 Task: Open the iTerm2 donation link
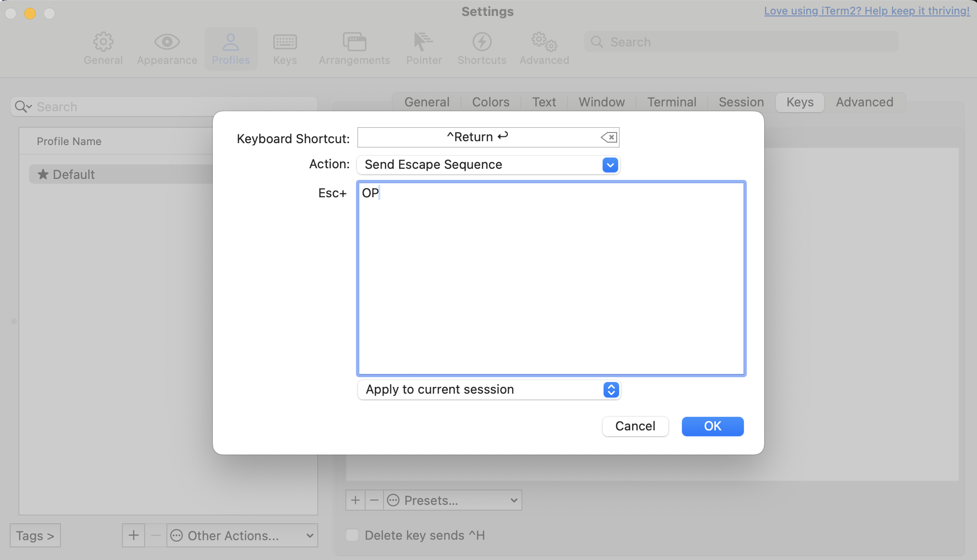867,11
